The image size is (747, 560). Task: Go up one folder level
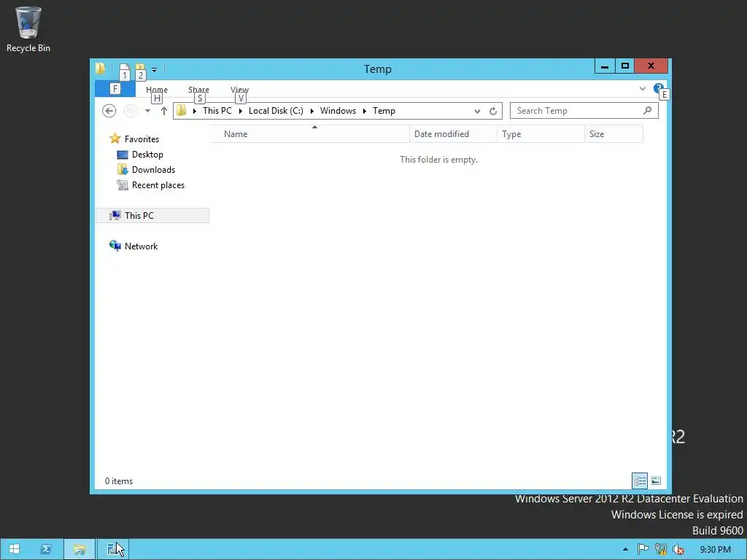(x=164, y=111)
